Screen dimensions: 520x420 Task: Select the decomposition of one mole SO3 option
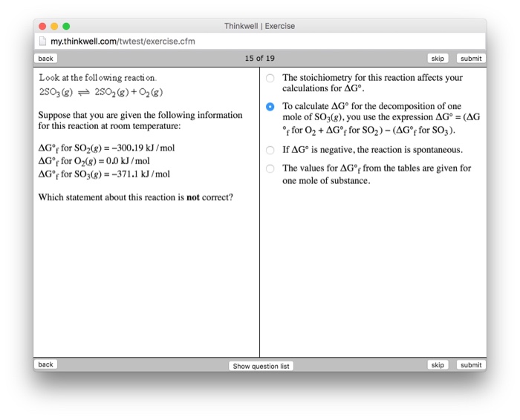(270, 107)
